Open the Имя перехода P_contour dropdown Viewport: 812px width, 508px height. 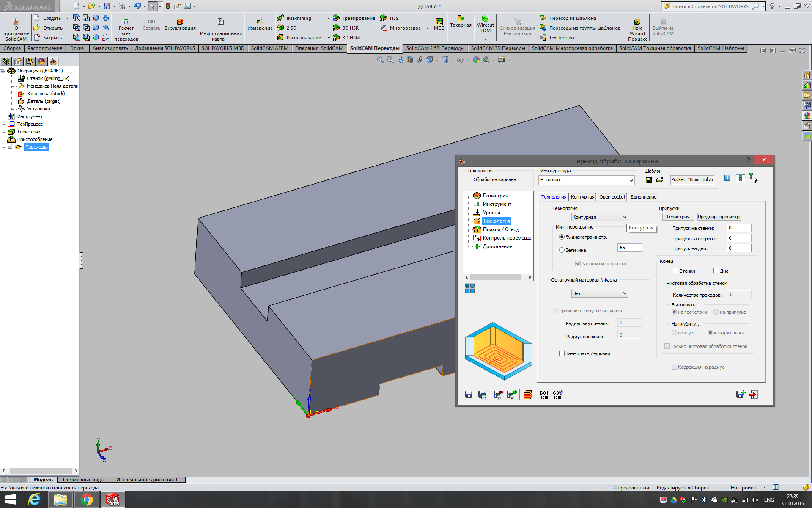(x=631, y=180)
